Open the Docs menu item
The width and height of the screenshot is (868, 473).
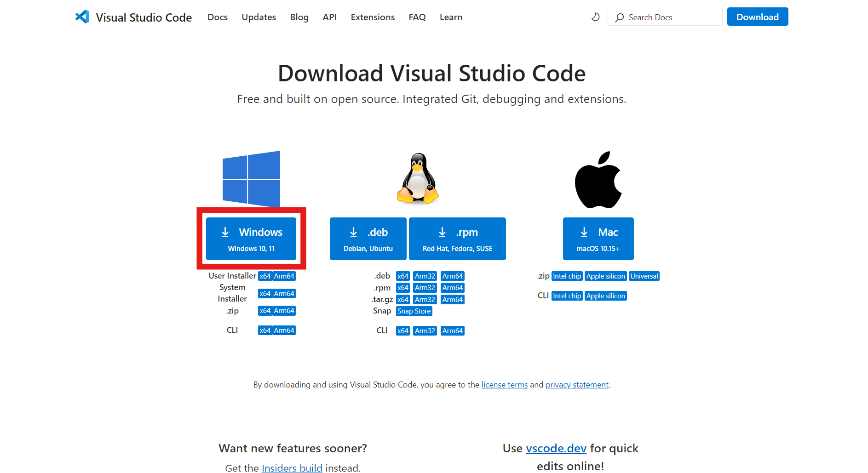coord(218,17)
